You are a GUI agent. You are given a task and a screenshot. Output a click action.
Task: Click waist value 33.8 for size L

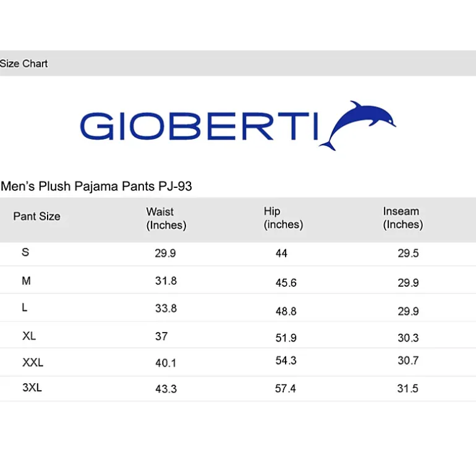click(166, 308)
